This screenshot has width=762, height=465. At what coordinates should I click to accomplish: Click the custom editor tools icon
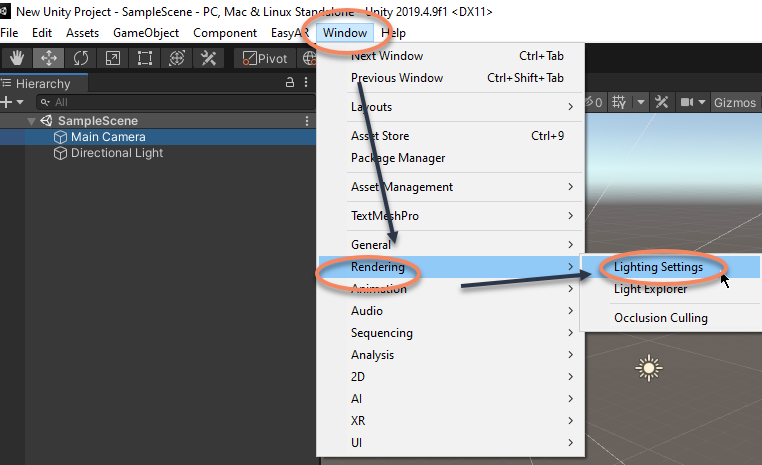pos(209,58)
